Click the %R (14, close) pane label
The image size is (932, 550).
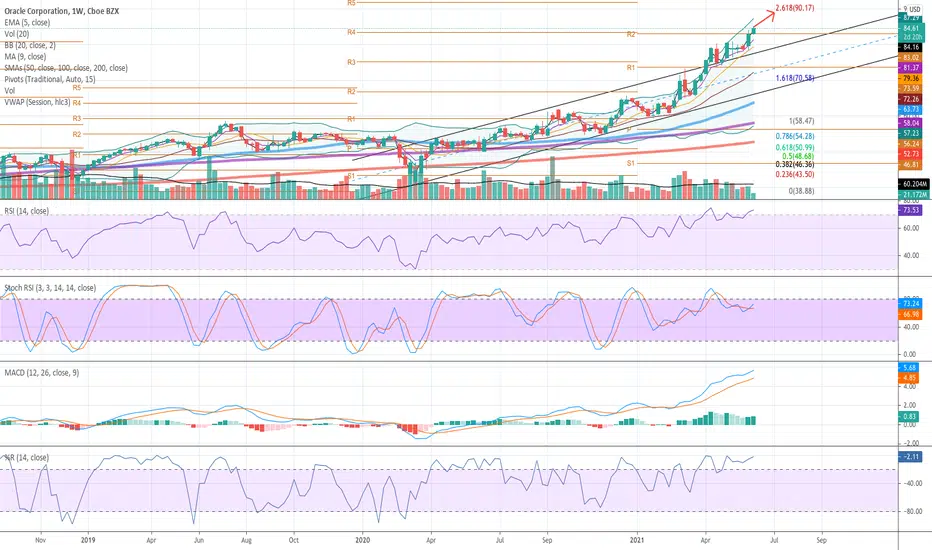pos(27,458)
